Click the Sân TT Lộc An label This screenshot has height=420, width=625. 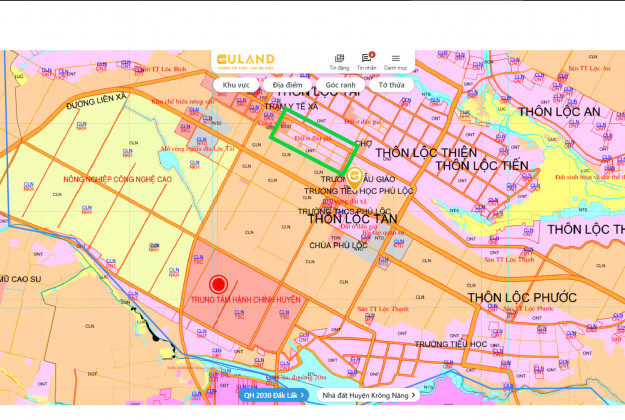click(x=589, y=68)
